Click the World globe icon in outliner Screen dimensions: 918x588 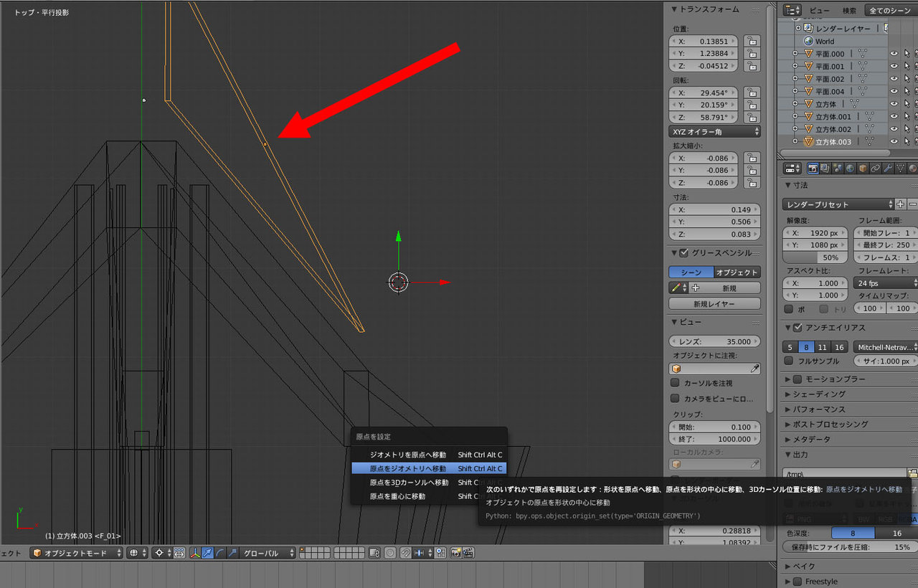point(808,41)
